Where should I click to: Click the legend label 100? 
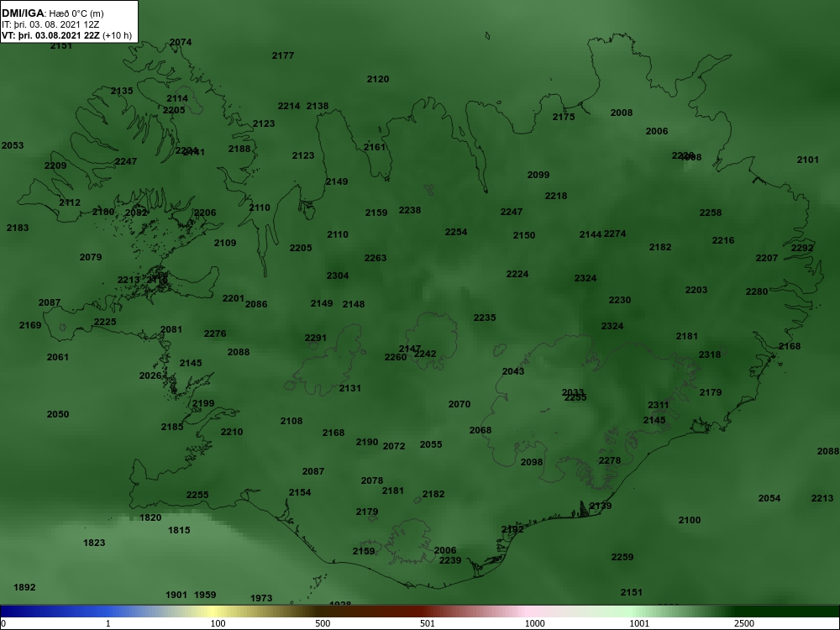pos(218,623)
